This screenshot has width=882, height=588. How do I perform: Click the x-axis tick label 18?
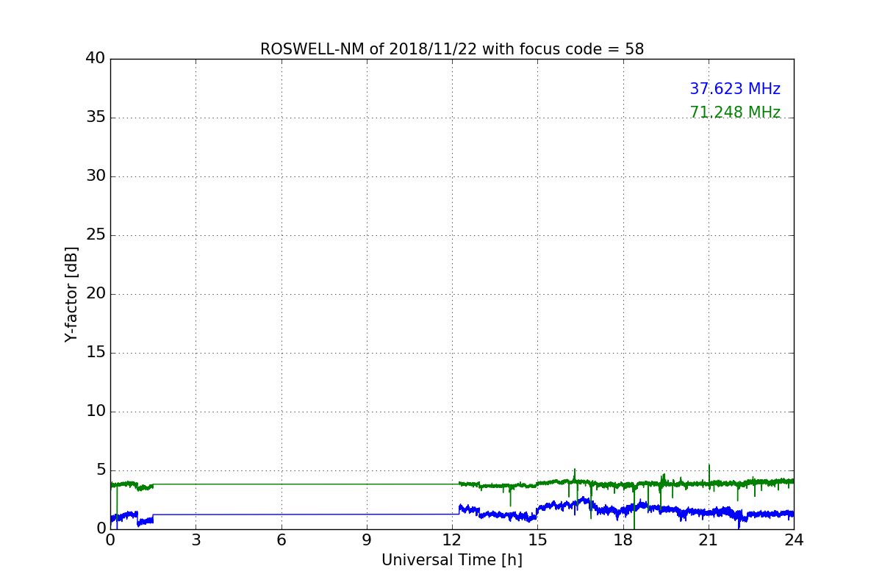click(x=623, y=540)
